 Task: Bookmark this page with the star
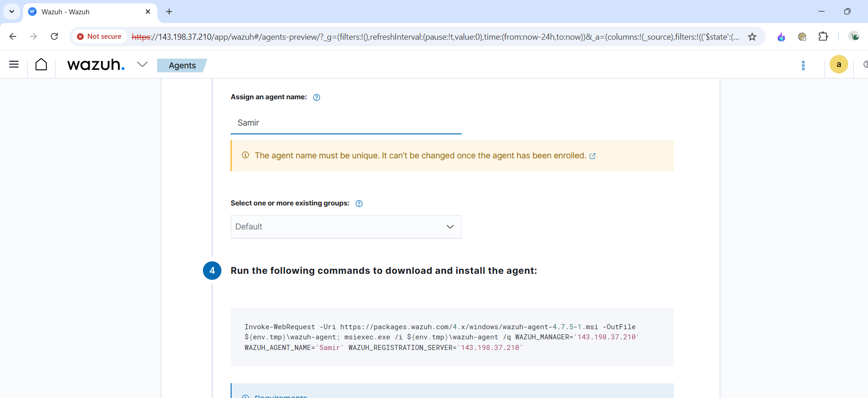point(752,36)
